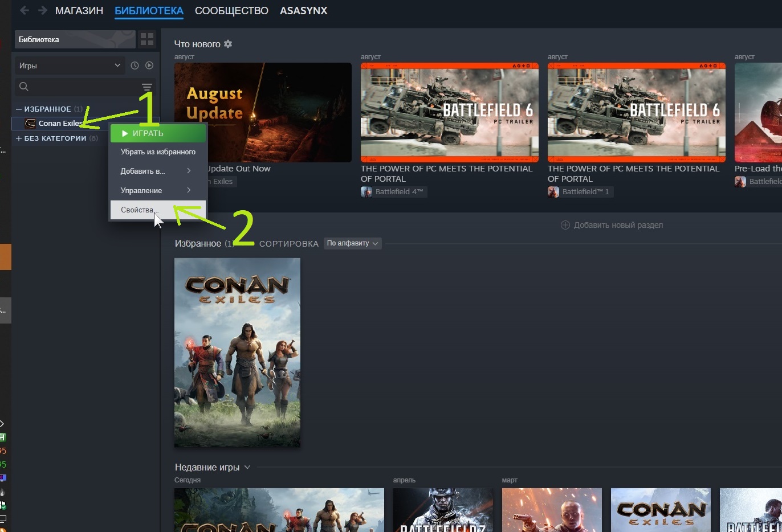The width and height of the screenshot is (782, 532).
Task: Open What's New settings gear
Action: (x=228, y=44)
